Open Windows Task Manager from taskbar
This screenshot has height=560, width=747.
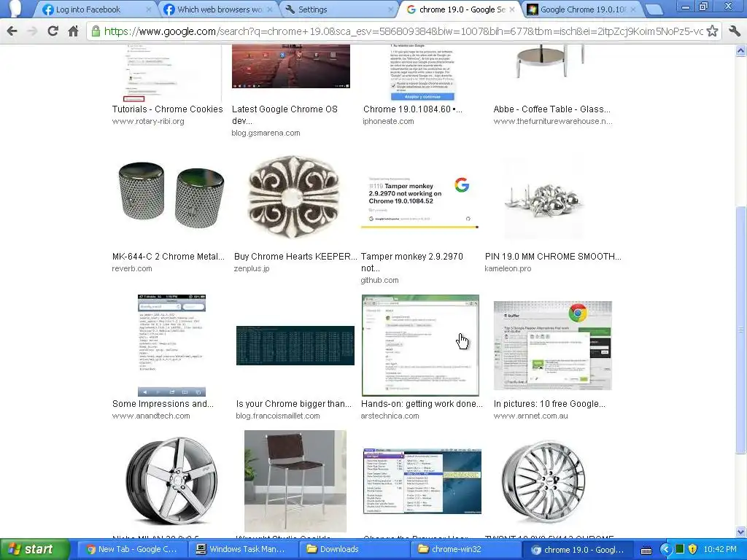pos(242,549)
